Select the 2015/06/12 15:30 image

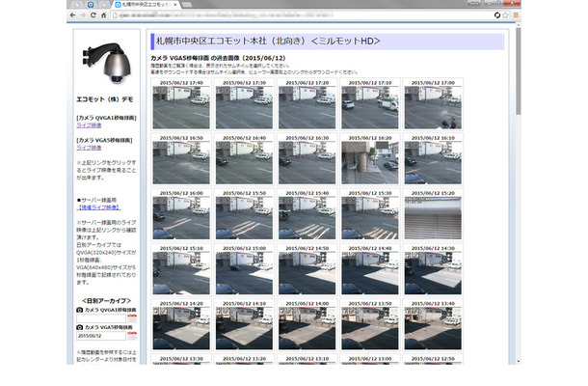point(370,218)
